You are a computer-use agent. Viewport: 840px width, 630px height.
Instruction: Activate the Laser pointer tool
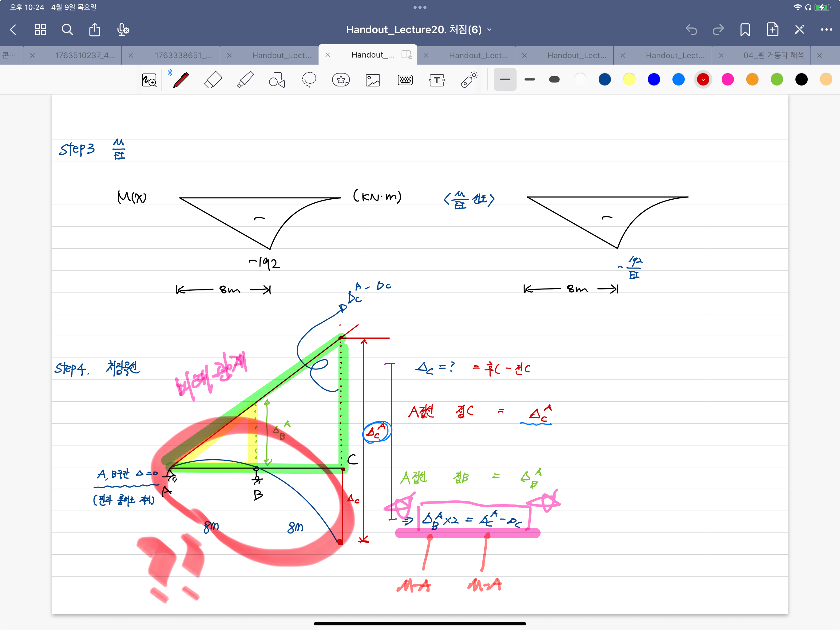(x=469, y=80)
